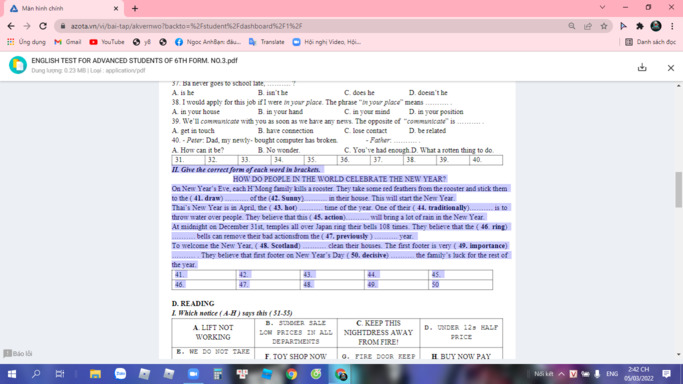Screen dimensions: 683x384
Task: Open the Translate bookmark
Action: (x=266, y=42)
